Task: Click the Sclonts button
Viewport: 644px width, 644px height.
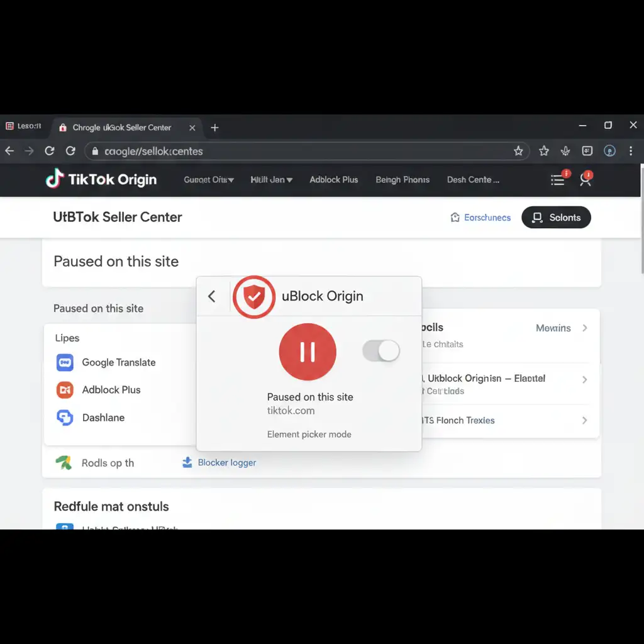Action: tap(556, 218)
